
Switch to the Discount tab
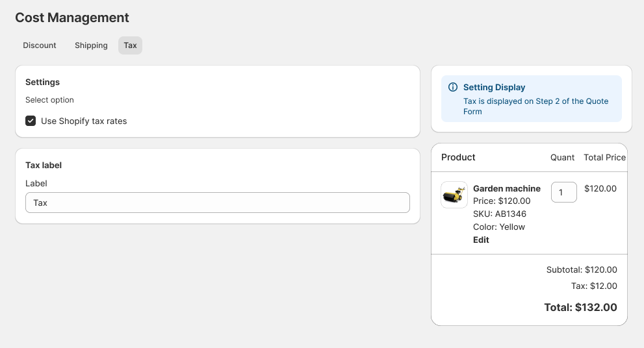(x=40, y=45)
